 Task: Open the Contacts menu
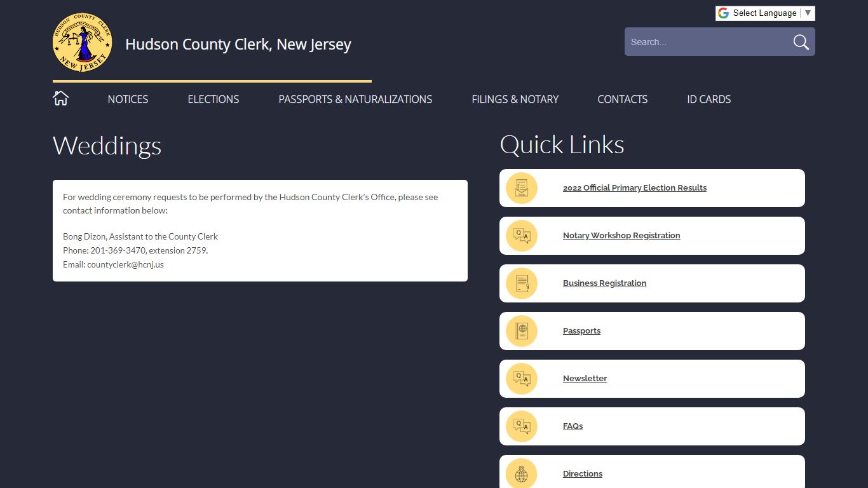pos(623,99)
